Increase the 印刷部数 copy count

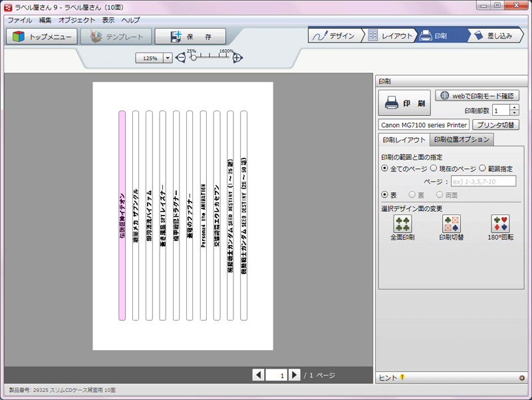[x=514, y=107]
